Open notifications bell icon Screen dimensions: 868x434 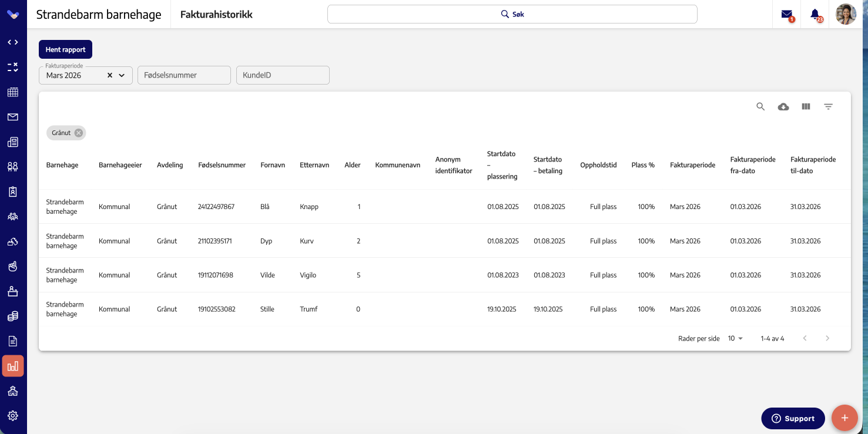tap(815, 15)
